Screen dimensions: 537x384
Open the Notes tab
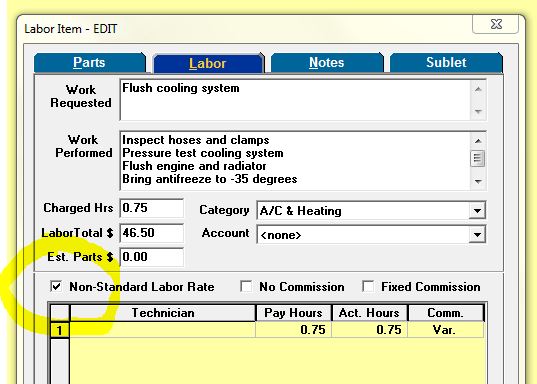pyautogui.click(x=327, y=63)
